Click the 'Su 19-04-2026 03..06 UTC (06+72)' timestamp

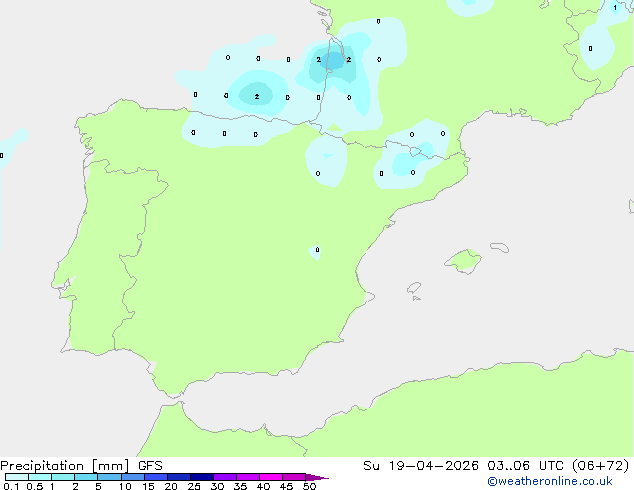[x=496, y=466]
